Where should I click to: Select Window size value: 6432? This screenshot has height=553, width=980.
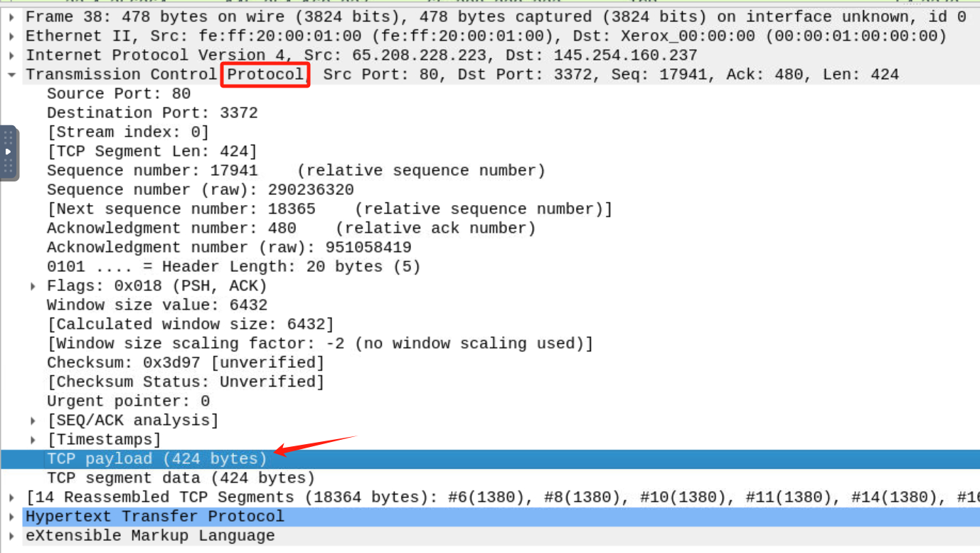click(157, 305)
